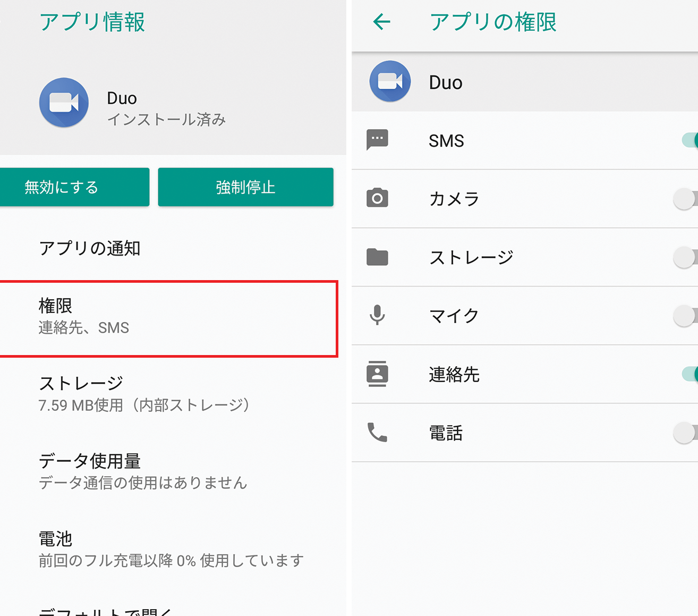Click the 電話 permission label
Screen dimensions: 698x616
tap(446, 433)
